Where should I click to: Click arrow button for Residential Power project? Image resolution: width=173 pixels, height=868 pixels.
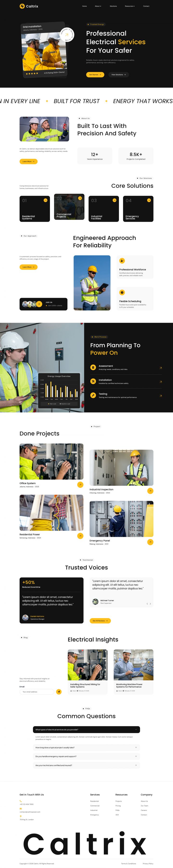coord(80,536)
